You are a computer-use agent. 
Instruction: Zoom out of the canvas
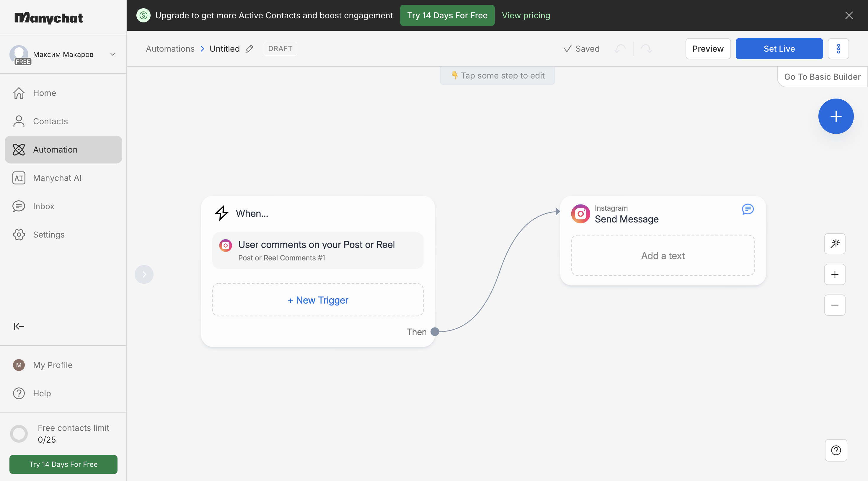pos(835,305)
